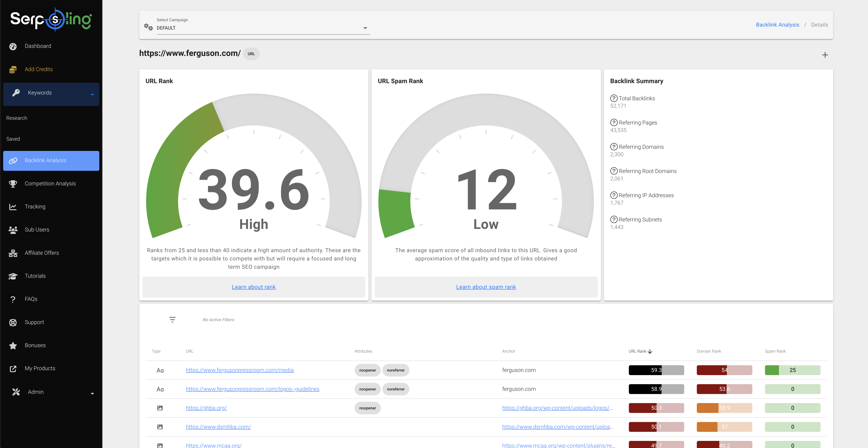Click the Sub Users people icon
Screen dimensions: 868x448
click(13, 230)
